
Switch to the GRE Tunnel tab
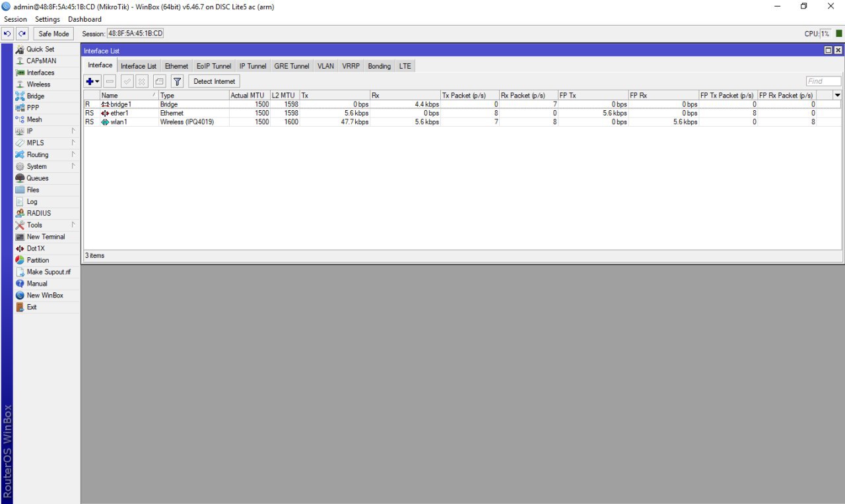(x=292, y=66)
